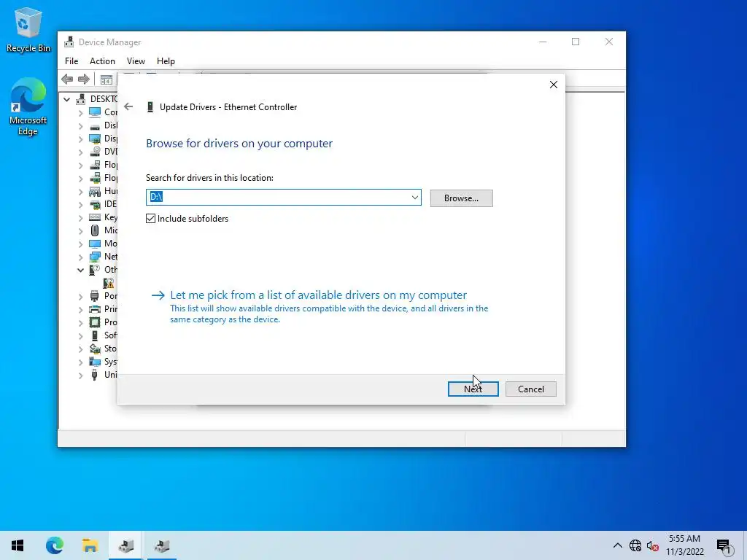
Task: Open the network status tray icon
Action: coord(635,545)
